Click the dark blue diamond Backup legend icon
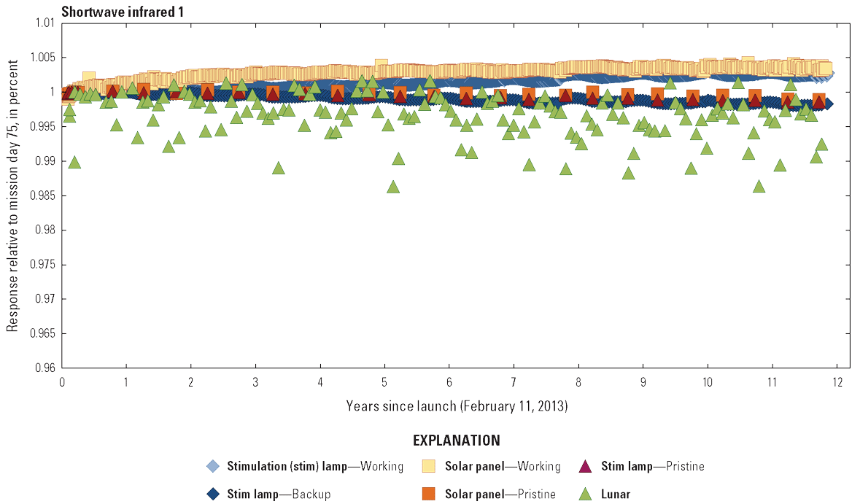This screenshot has width=852, height=504. click(x=213, y=494)
